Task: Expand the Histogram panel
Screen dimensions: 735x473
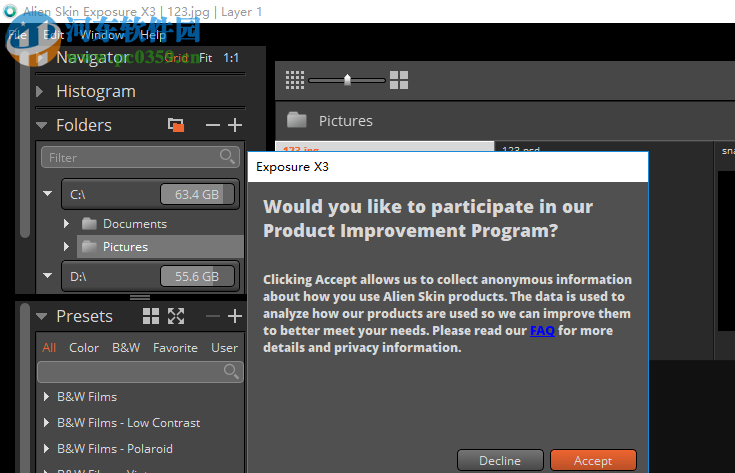Action: point(40,91)
